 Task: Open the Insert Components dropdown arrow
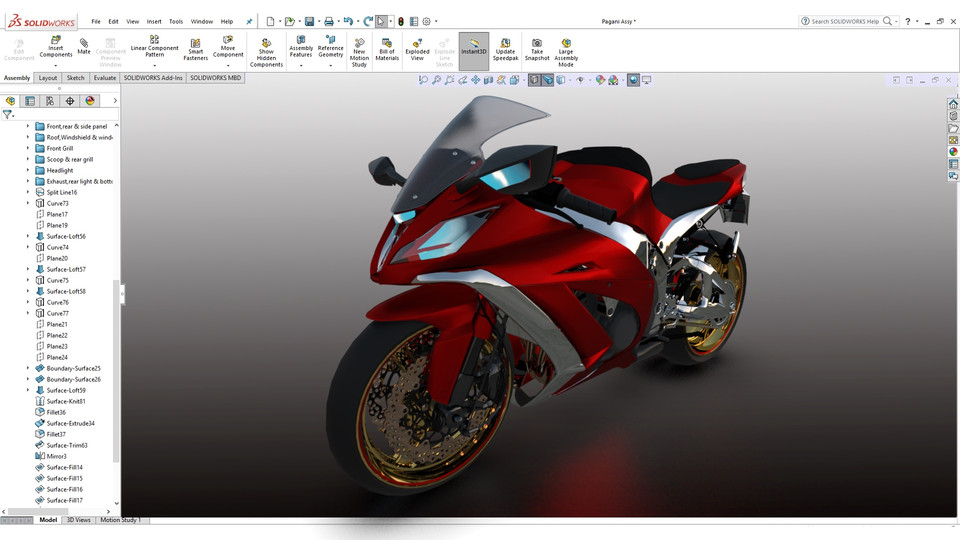(56, 66)
